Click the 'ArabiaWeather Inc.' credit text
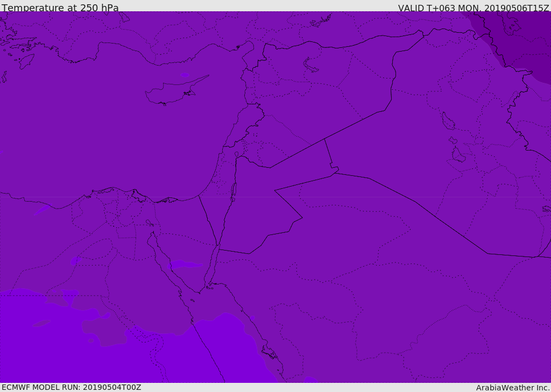Image resolution: width=551 pixels, height=392 pixels. [513, 388]
